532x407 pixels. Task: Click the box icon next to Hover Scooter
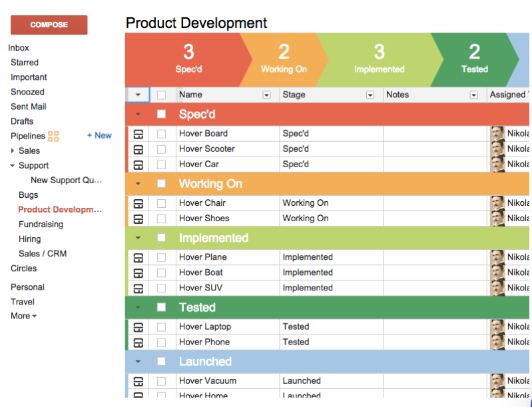click(138, 149)
